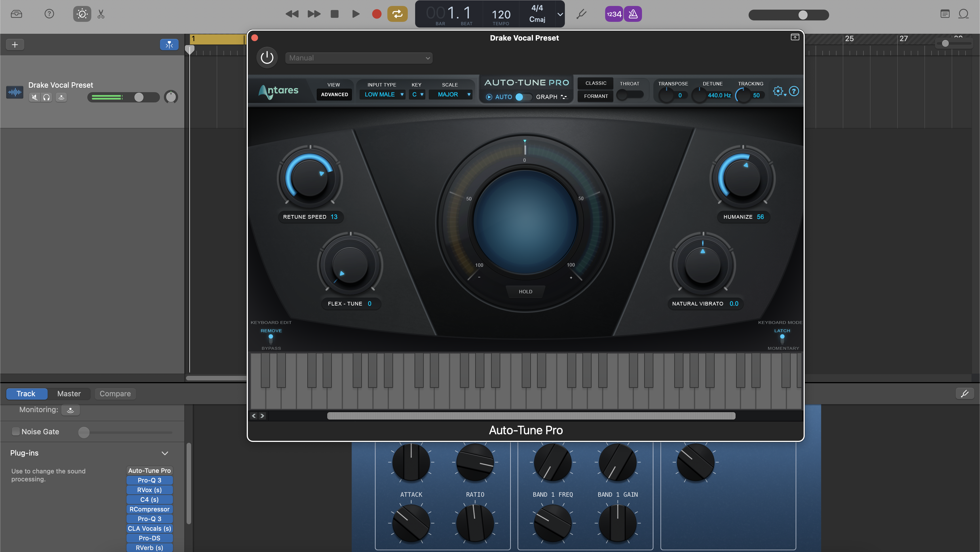Open the Scale MAJOR dropdown
Screen dimensions: 980x552
coord(450,94)
